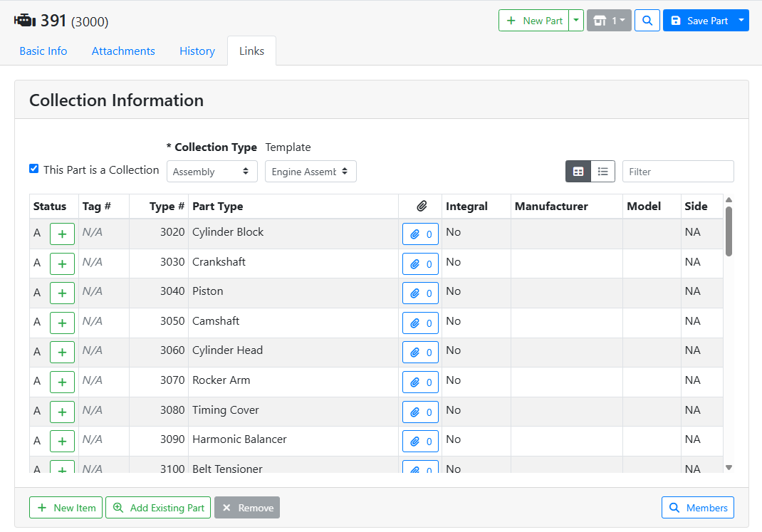Viewport: 762px width, 532px height.
Task: Switch to the grid table view icon
Action: [578, 172]
